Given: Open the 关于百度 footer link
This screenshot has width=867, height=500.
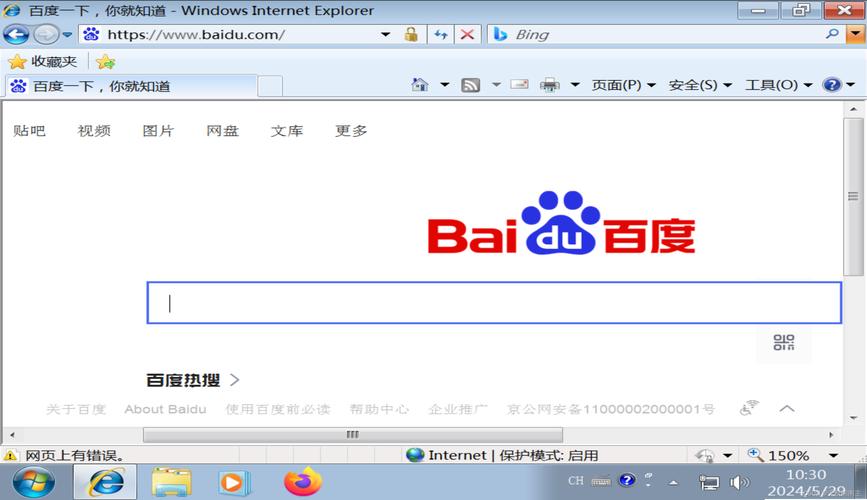Looking at the screenshot, I should pos(76,409).
